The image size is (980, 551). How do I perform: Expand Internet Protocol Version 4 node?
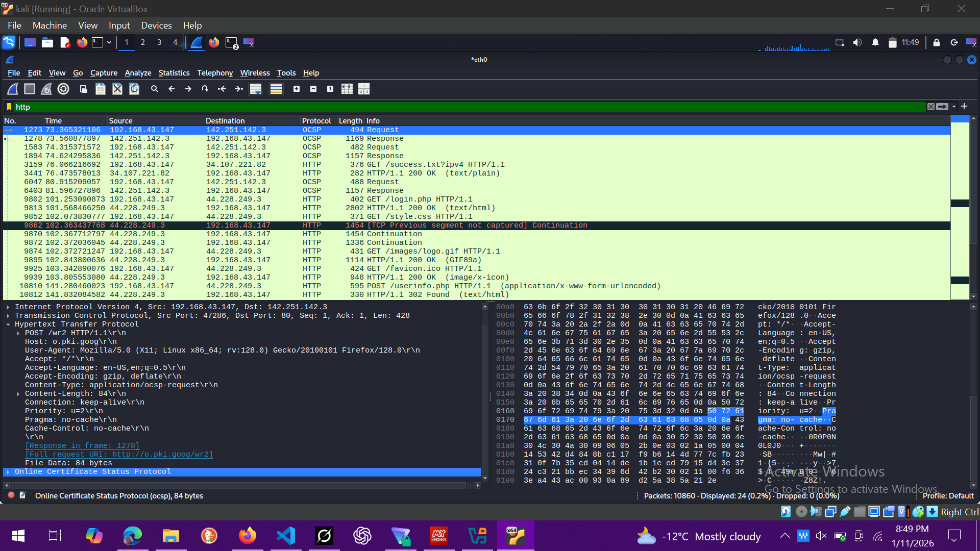[8, 307]
